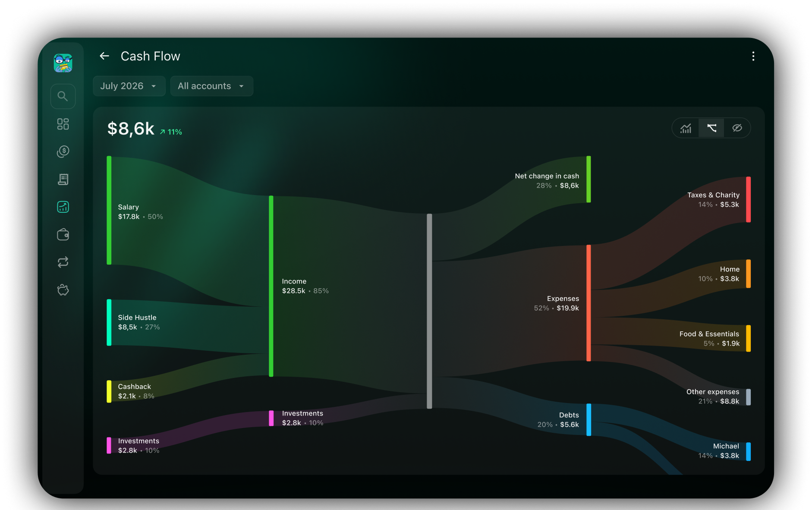Select the Cashback $2.1k label
Image resolution: width=812 pixels, height=510 pixels.
coord(136,391)
